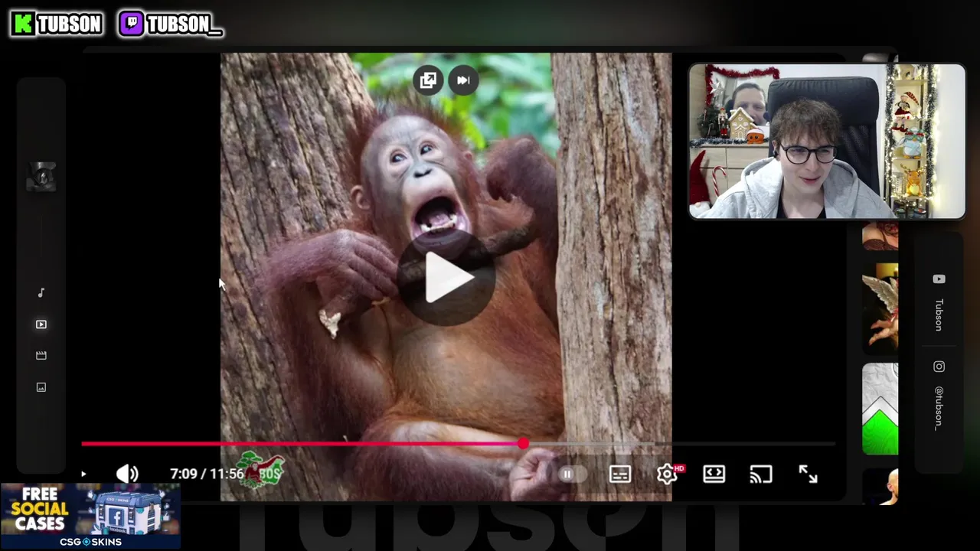
Task: Toggle subtitles/closed captions
Action: point(620,474)
